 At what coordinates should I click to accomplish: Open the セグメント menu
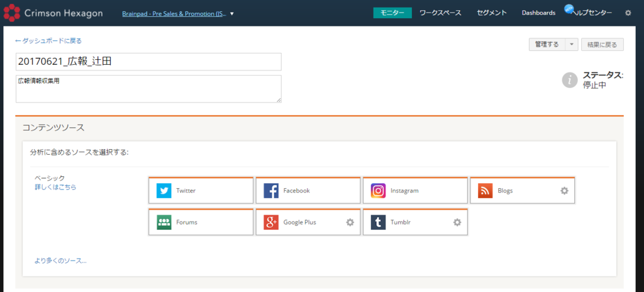tap(492, 13)
